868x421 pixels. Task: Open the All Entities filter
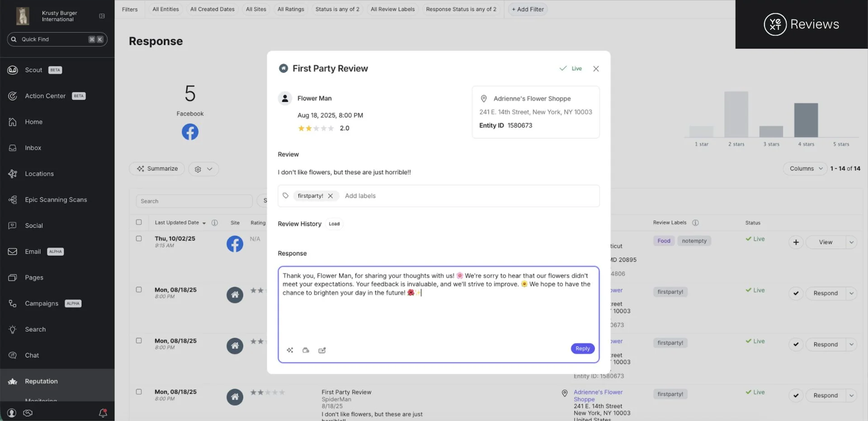[165, 9]
